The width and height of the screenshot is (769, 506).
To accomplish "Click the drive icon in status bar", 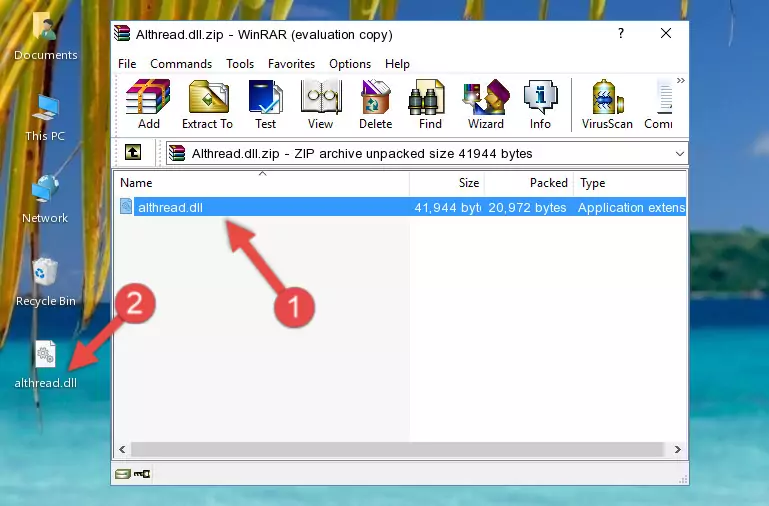I will pos(122,474).
